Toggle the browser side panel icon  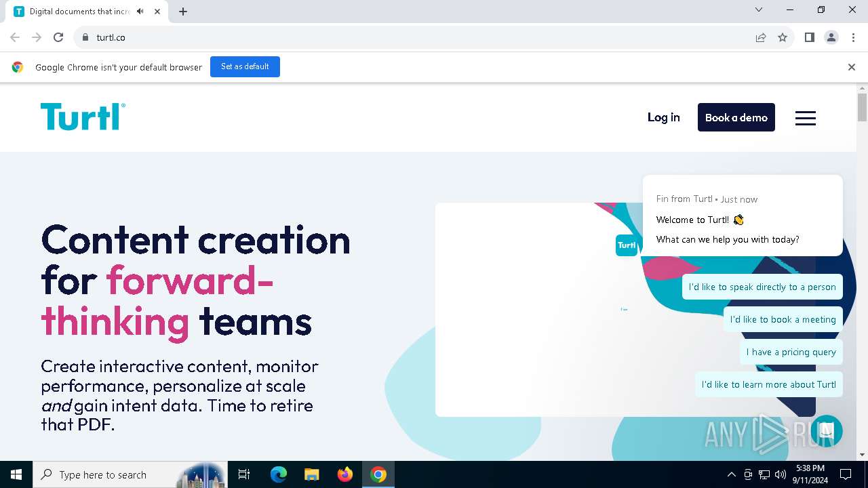(x=809, y=37)
